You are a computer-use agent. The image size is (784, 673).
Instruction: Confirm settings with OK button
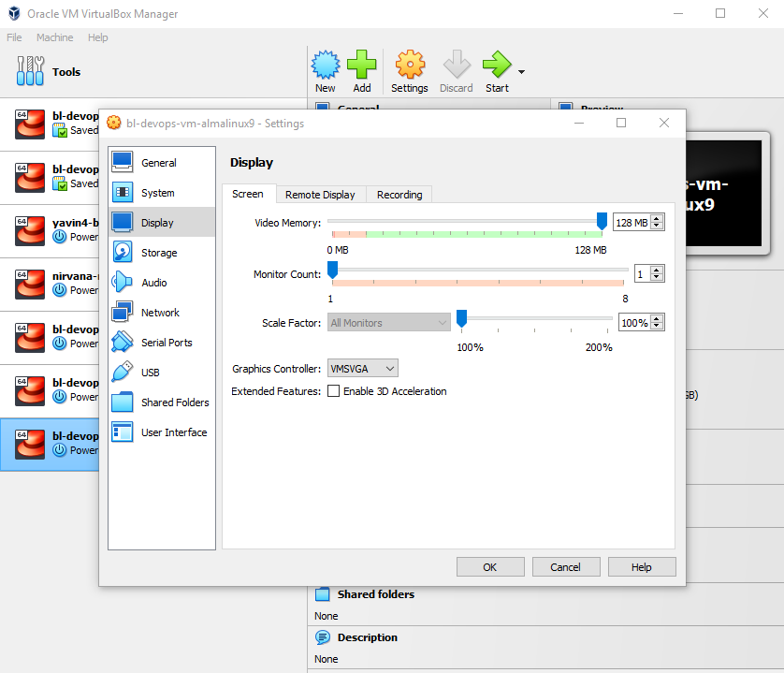pyautogui.click(x=490, y=567)
